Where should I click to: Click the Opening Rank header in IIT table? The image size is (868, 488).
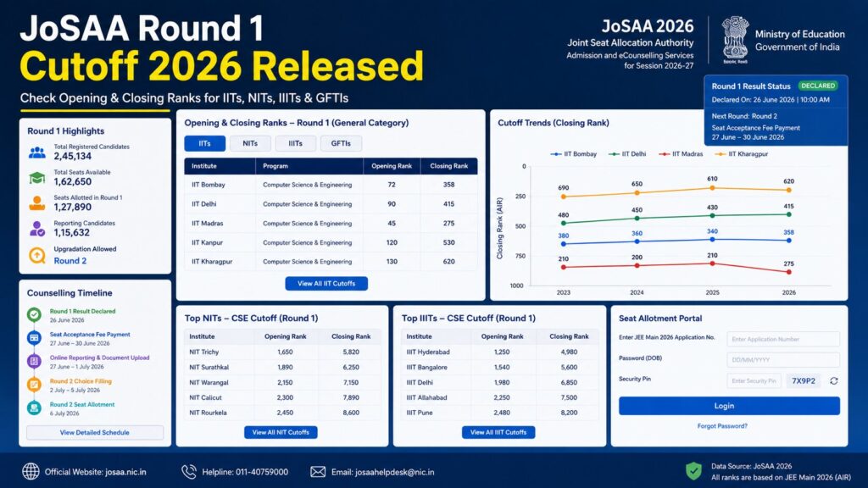[392, 166]
